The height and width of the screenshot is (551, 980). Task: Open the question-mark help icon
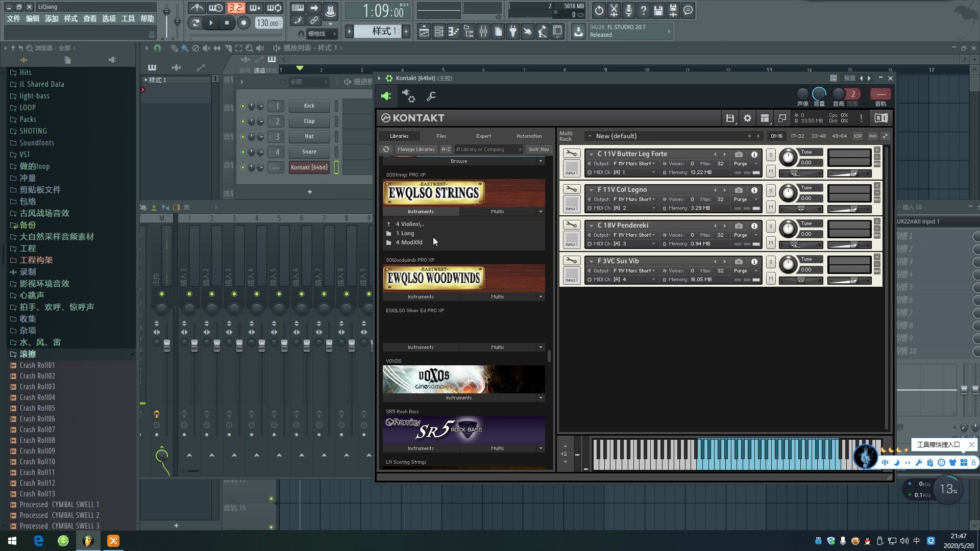point(644,10)
